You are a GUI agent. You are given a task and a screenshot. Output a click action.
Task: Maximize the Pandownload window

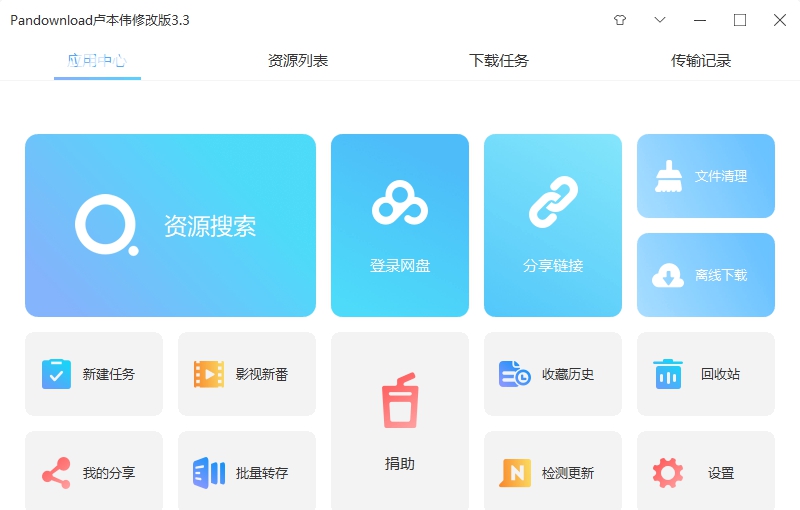pos(740,20)
